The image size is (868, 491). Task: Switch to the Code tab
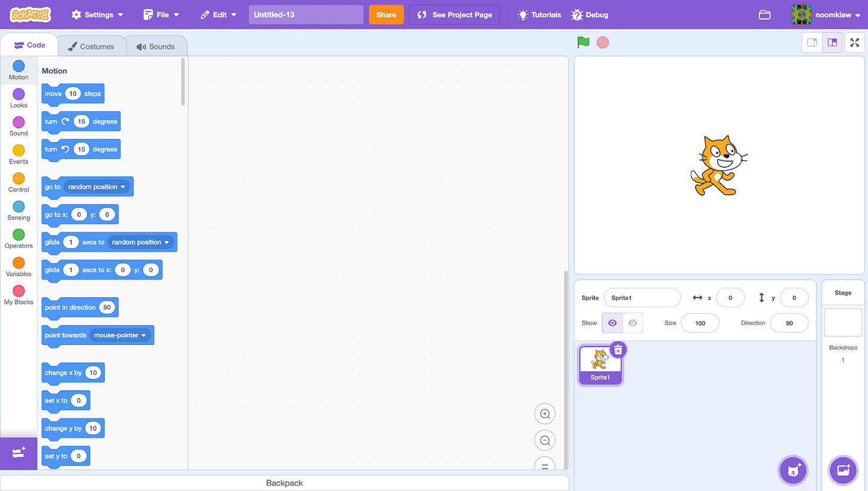(x=29, y=45)
